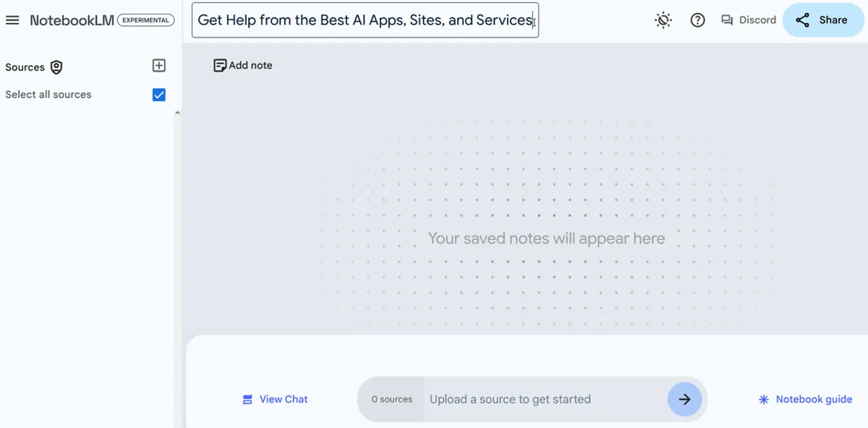Viewport: 868px width, 428px height.
Task: Click the Discord chat icon
Action: click(727, 20)
